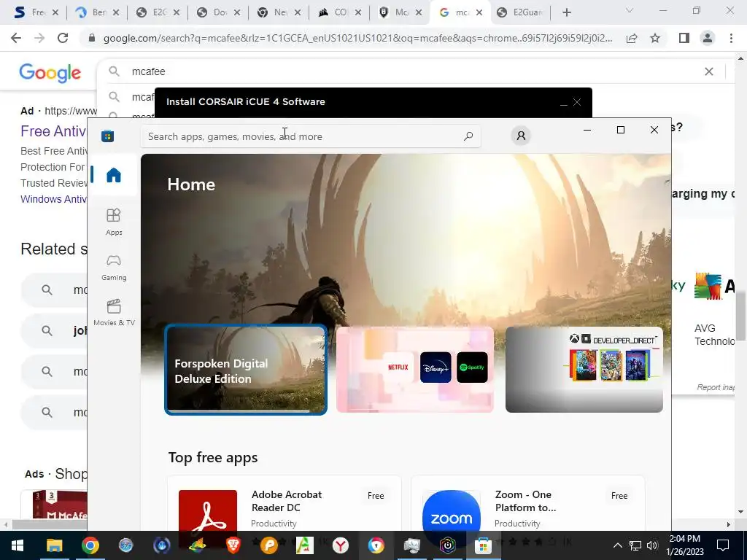This screenshot has height=560, width=747.
Task: Switch to the 'E2Guar' tab
Action: (x=521, y=13)
